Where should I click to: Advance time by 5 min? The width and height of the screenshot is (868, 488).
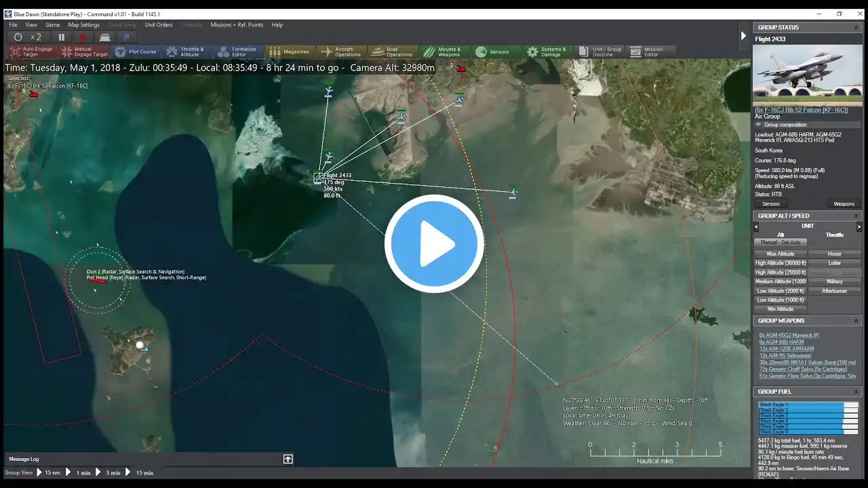pos(108,472)
